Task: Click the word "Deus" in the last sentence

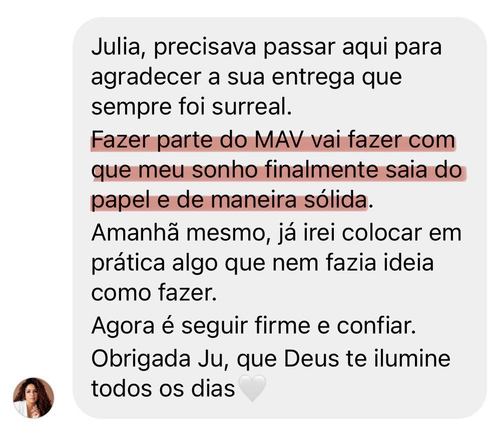Action: pyautogui.click(x=311, y=358)
